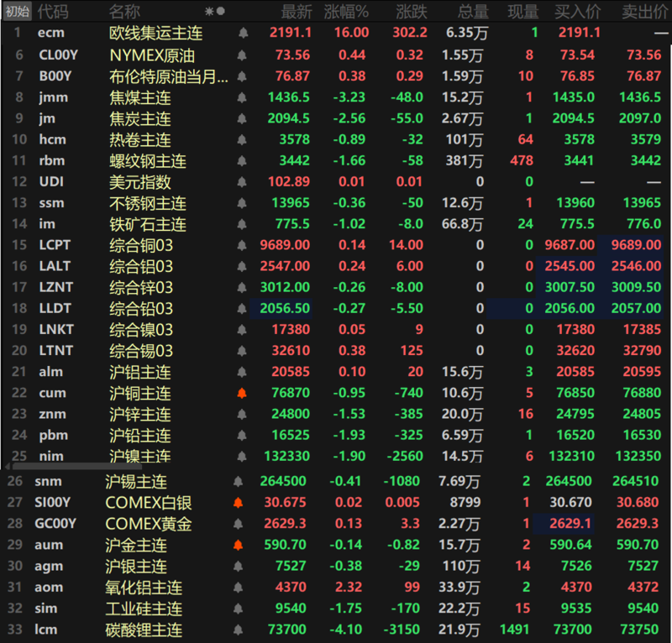This screenshot has width=672, height=643.
Task: Sort by the 总量 column header
Action: tap(473, 12)
